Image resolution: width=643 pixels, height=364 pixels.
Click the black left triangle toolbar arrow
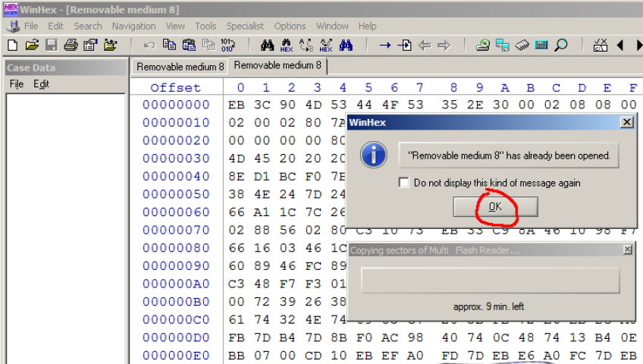(620, 45)
